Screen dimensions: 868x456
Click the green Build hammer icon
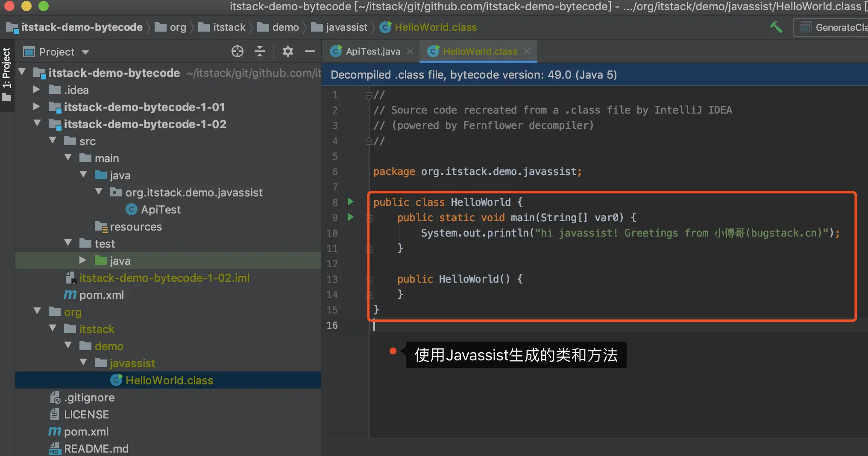click(776, 27)
